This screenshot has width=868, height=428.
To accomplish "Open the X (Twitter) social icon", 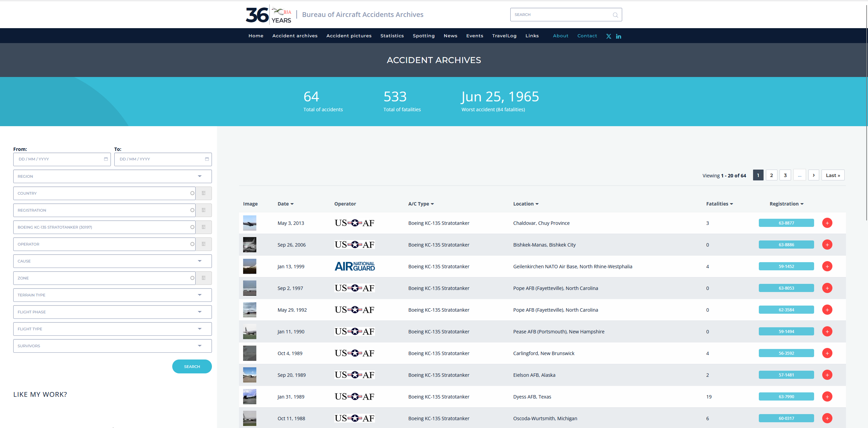I will [x=609, y=36].
